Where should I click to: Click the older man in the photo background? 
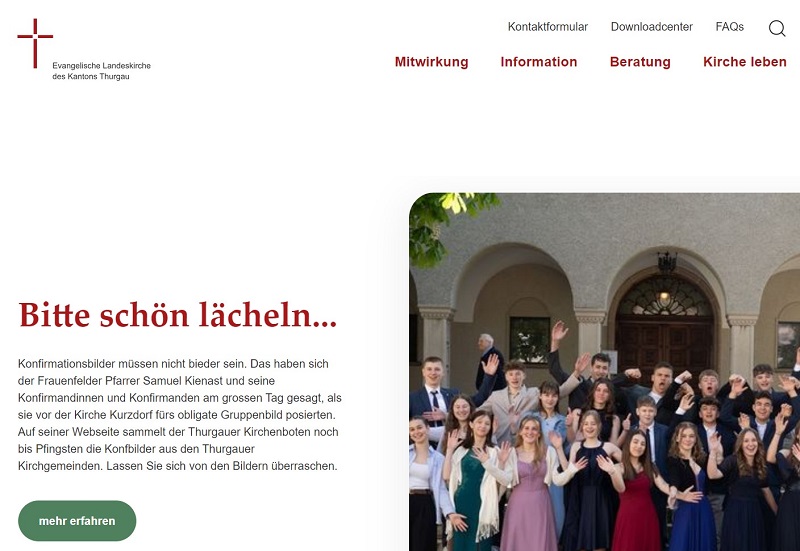(x=487, y=360)
